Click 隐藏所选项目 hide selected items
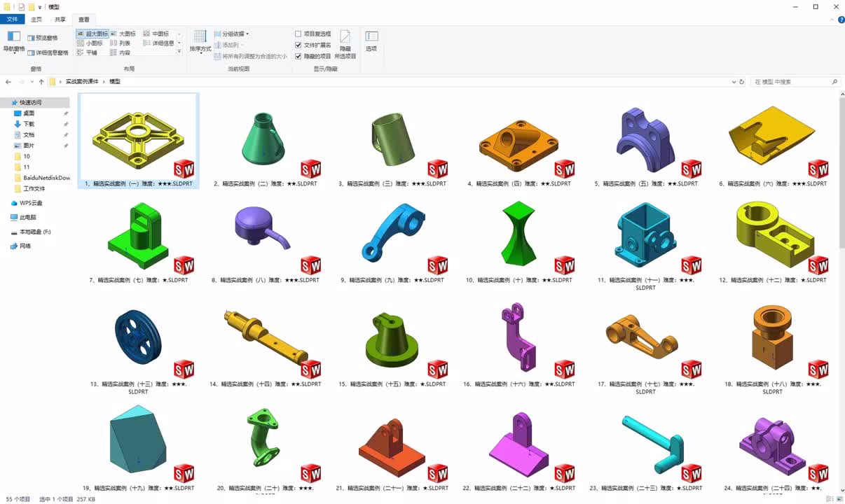This screenshot has width=845, height=504. tap(345, 44)
